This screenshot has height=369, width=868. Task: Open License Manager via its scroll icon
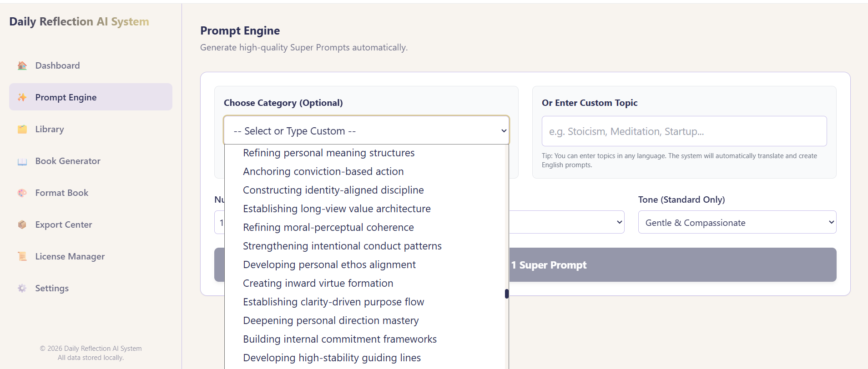click(21, 256)
